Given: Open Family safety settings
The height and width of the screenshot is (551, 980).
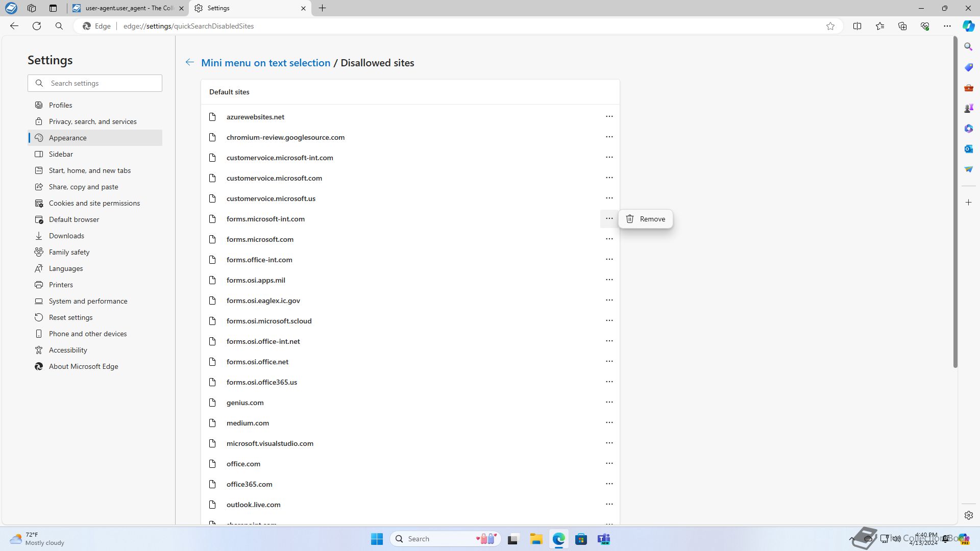Looking at the screenshot, I should (95, 252).
